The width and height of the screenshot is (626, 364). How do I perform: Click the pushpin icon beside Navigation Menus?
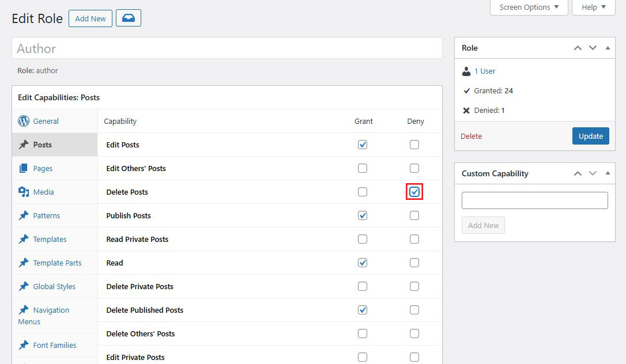coord(24,309)
